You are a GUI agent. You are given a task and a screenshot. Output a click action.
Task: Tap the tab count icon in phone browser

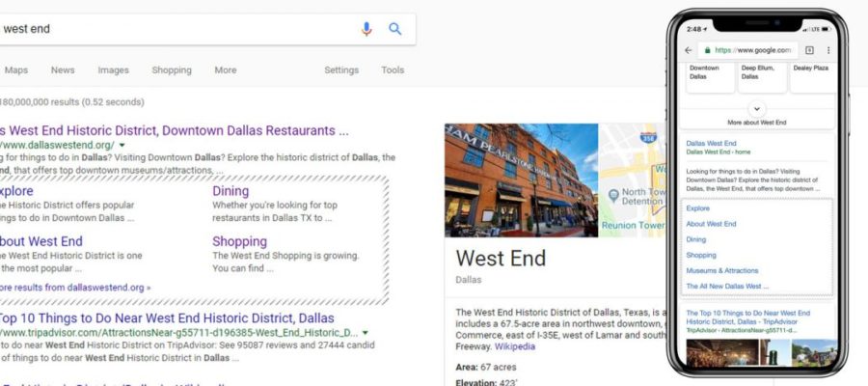click(809, 50)
